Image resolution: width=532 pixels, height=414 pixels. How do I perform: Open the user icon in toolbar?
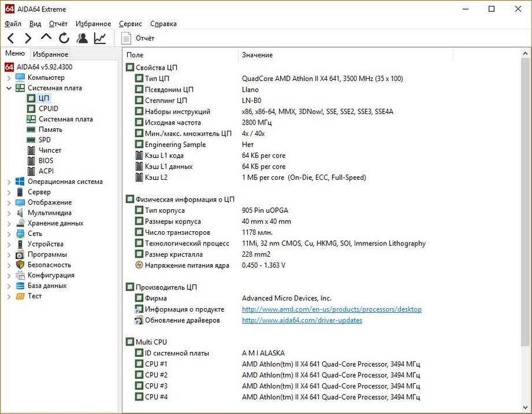pos(82,38)
